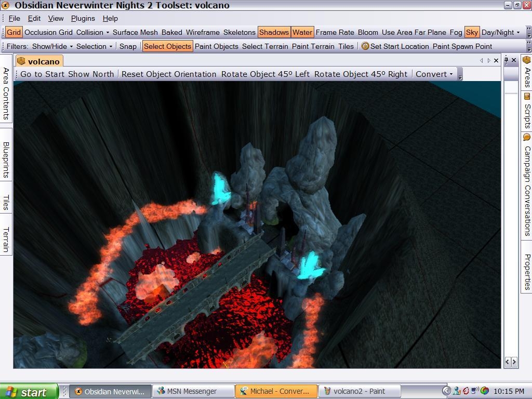Click the wireless network tray icon
Image resolution: width=532 pixels, height=399 pixels.
click(x=475, y=391)
